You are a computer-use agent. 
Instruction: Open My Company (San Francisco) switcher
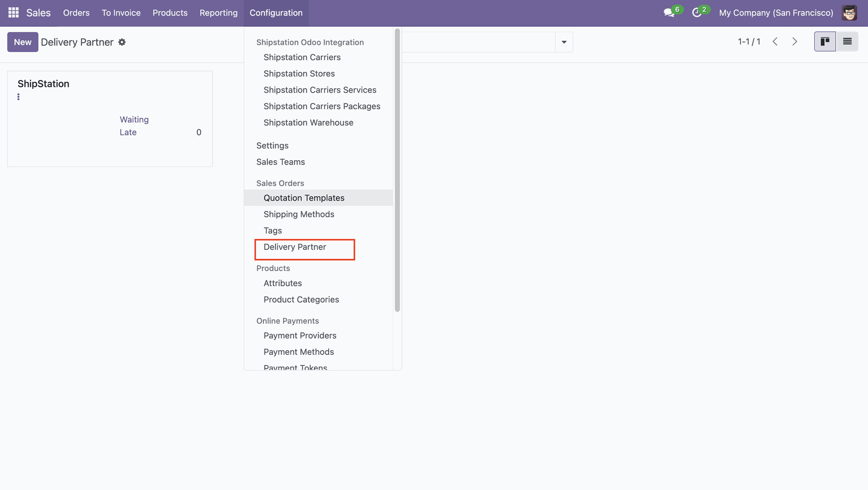[776, 13]
